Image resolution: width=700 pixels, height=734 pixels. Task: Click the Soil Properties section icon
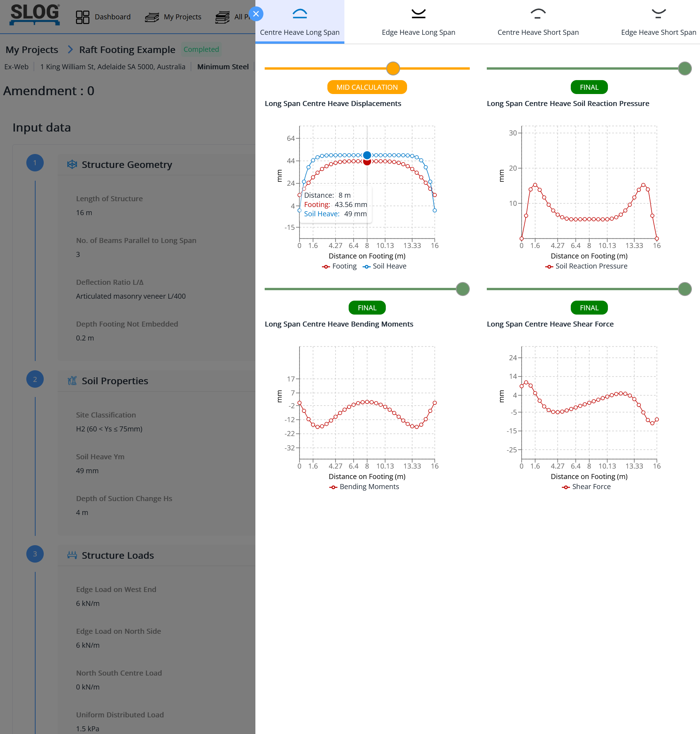pyautogui.click(x=72, y=381)
